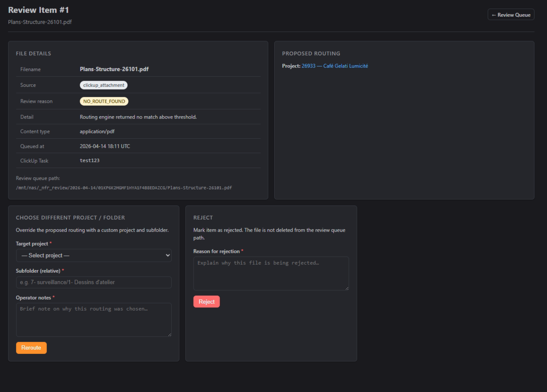Click the Reason for rejection label
Image resolution: width=547 pixels, height=392 pixels.
click(x=216, y=251)
